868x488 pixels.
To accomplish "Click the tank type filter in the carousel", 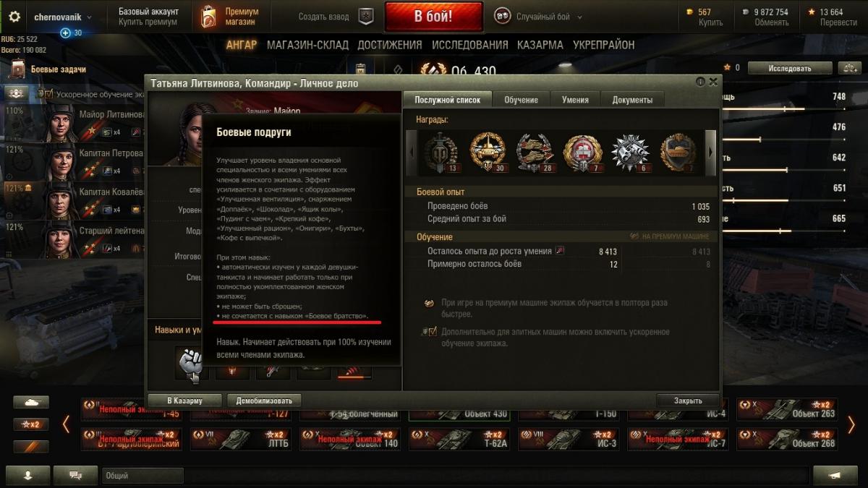I will tap(31, 403).
